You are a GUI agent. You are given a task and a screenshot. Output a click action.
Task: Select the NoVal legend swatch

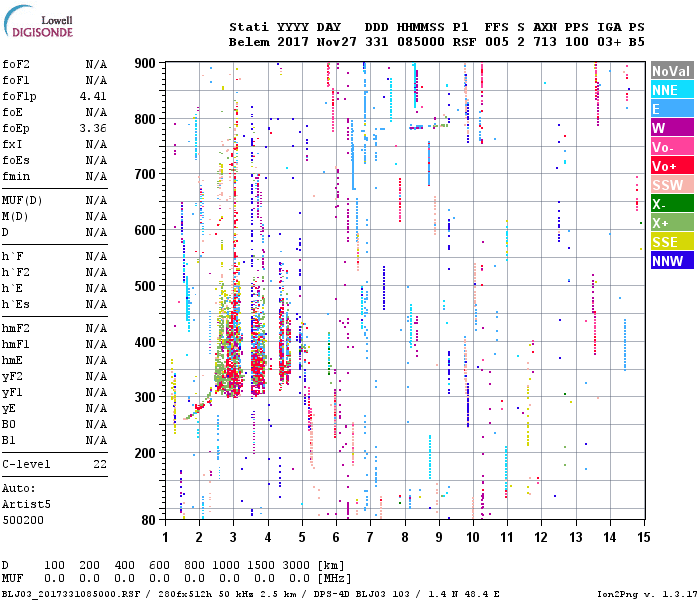click(x=672, y=71)
